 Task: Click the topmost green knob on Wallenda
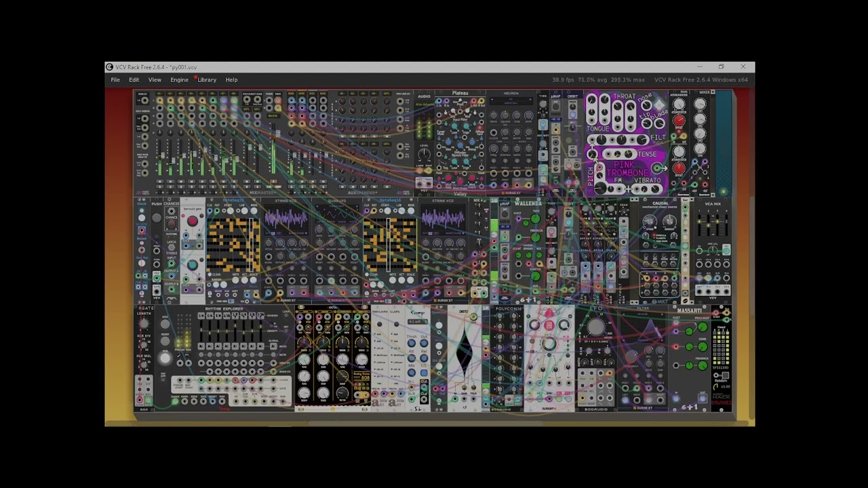click(536, 218)
